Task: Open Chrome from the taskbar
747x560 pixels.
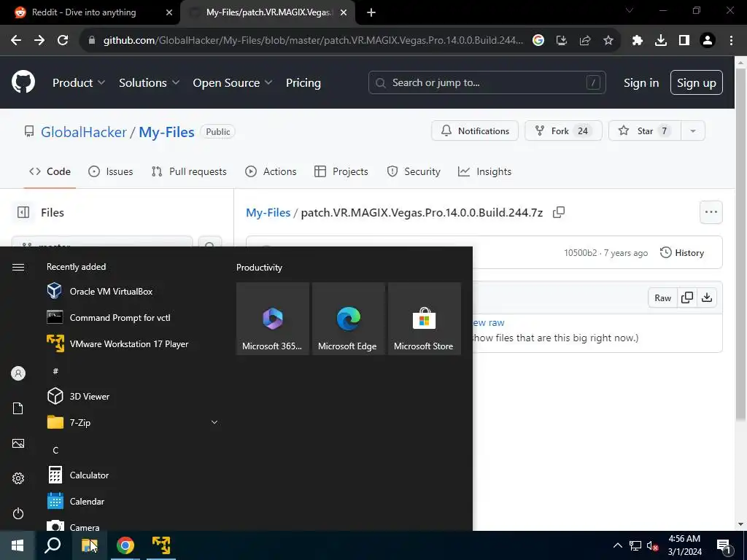Action: 125,545
